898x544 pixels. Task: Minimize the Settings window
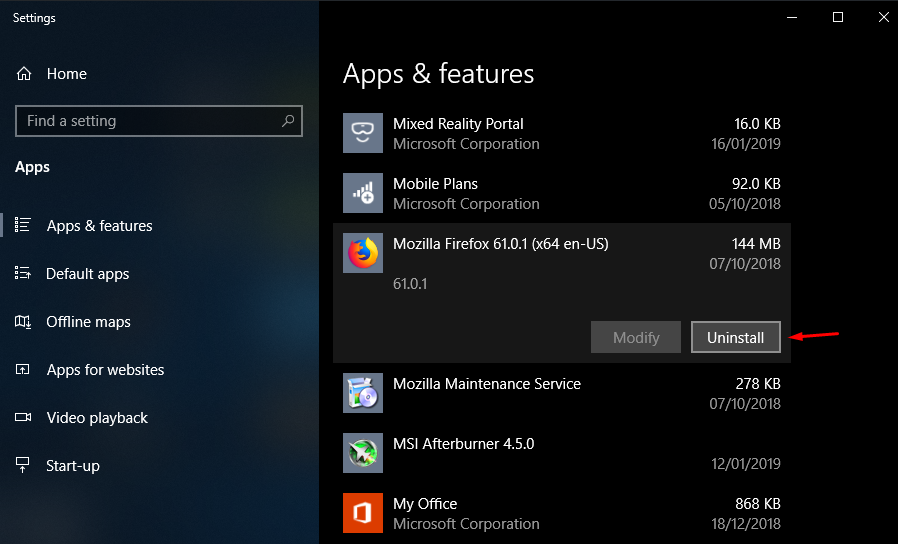point(792,17)
